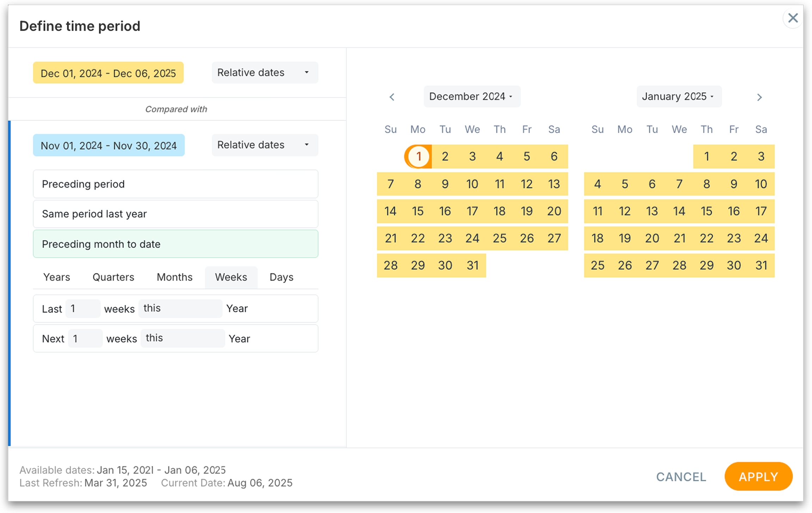This screenshot has height=513, width=812.
Task: Open December 2024 month dropdown
Action: (472, 96)
